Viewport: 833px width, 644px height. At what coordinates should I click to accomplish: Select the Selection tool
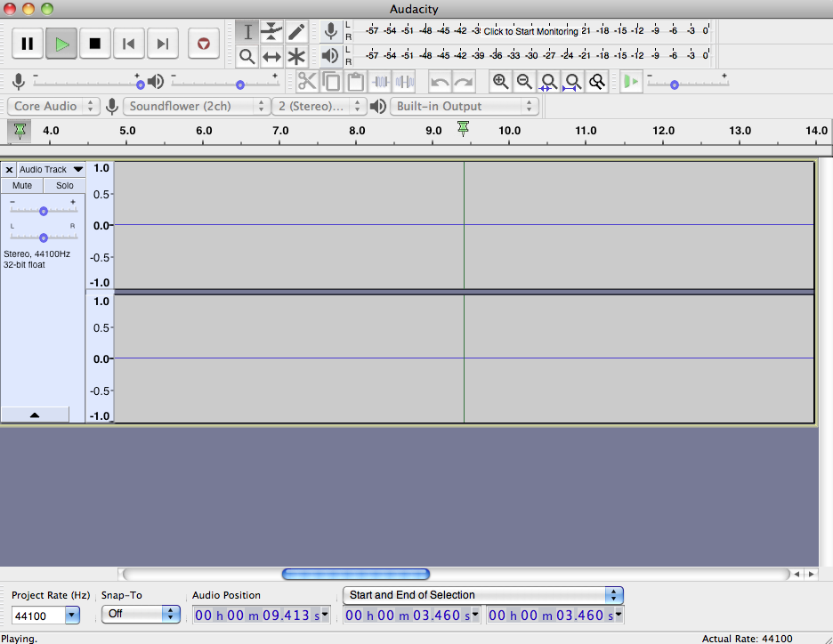pos(247,31)
